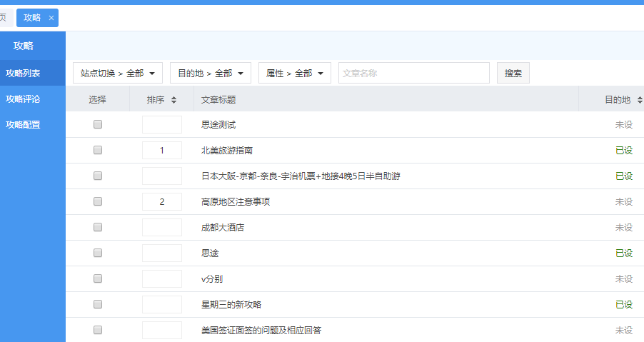This screenshot has height=342, width=644.
Task: Open the 属性 filter dropdown
Action: coord(295,73)
